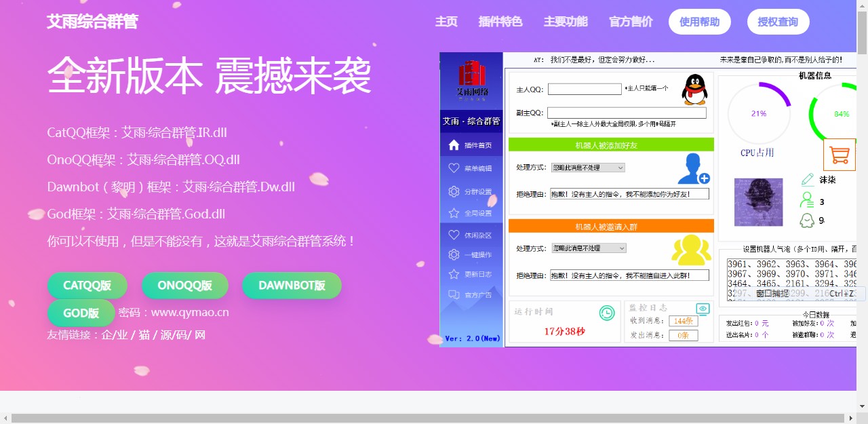Click the yellow group people icon

691,250
